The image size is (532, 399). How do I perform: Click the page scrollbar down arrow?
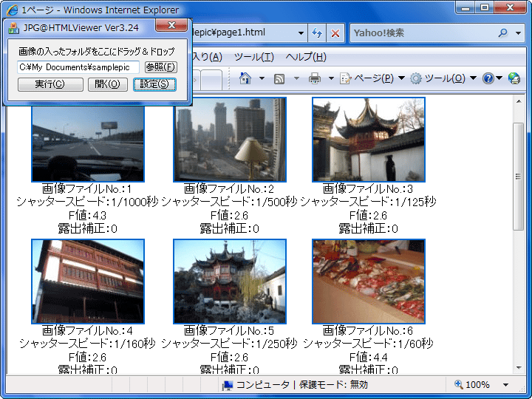tap(519, 367)
